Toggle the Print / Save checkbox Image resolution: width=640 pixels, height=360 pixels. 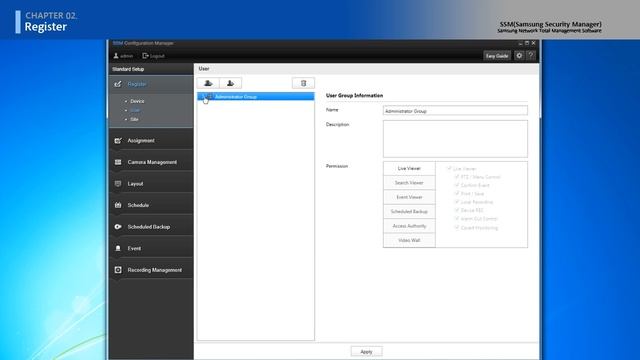[x=457, y=193]
